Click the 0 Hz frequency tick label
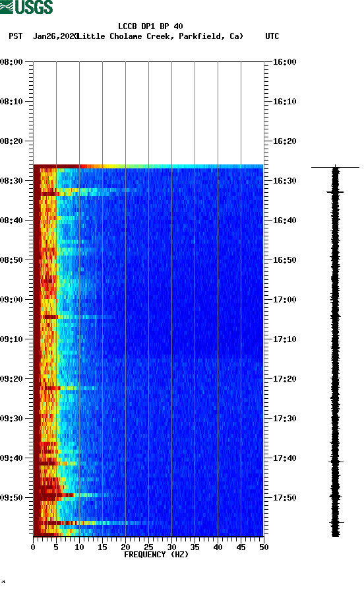This screenshot has height=589, width=364. (x=33, y=547)
